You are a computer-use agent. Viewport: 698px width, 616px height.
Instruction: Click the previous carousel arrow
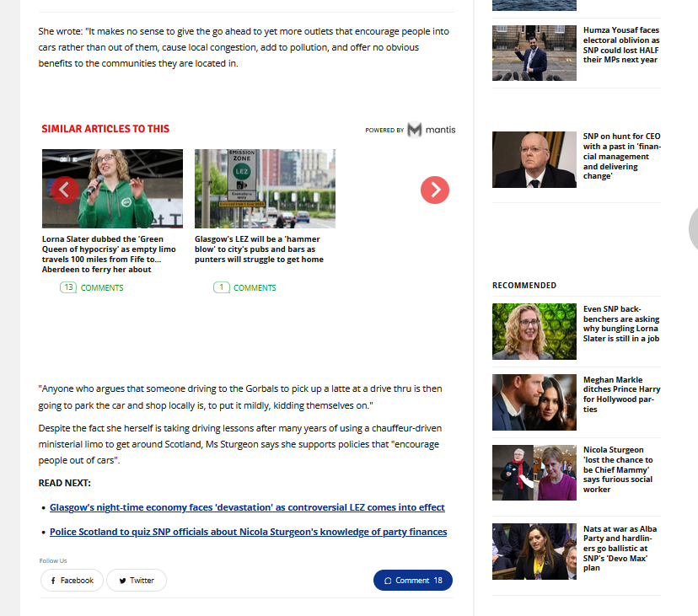point(65,190)
